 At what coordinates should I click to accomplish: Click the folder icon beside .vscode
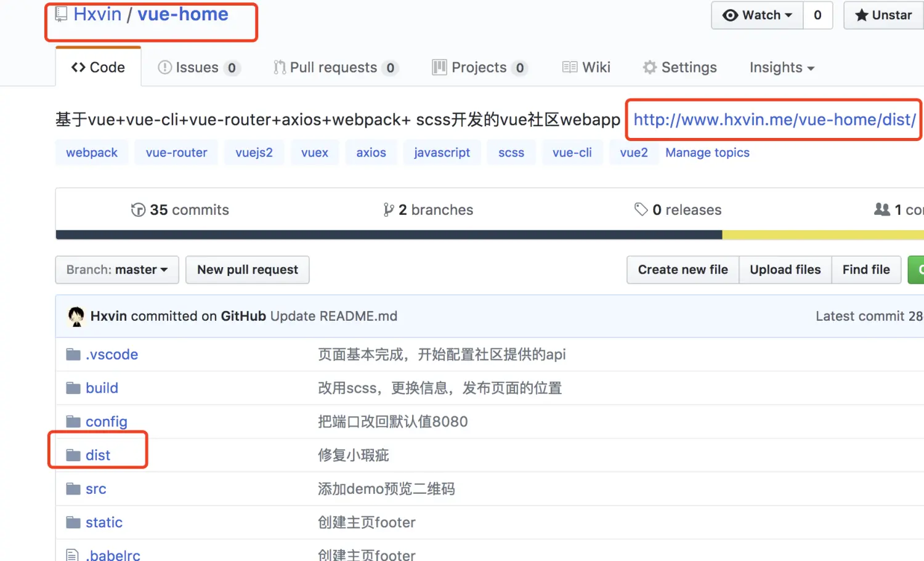[73, 355]
